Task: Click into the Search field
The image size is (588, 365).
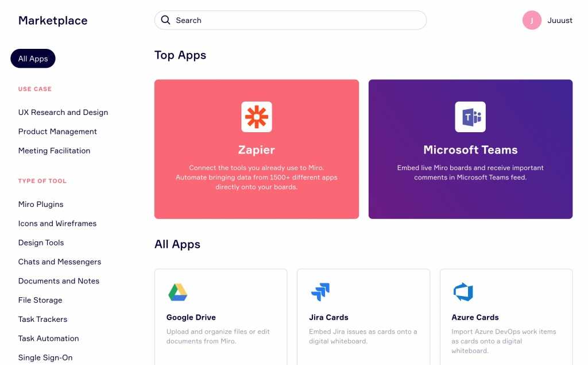Action: click(290, 20)
